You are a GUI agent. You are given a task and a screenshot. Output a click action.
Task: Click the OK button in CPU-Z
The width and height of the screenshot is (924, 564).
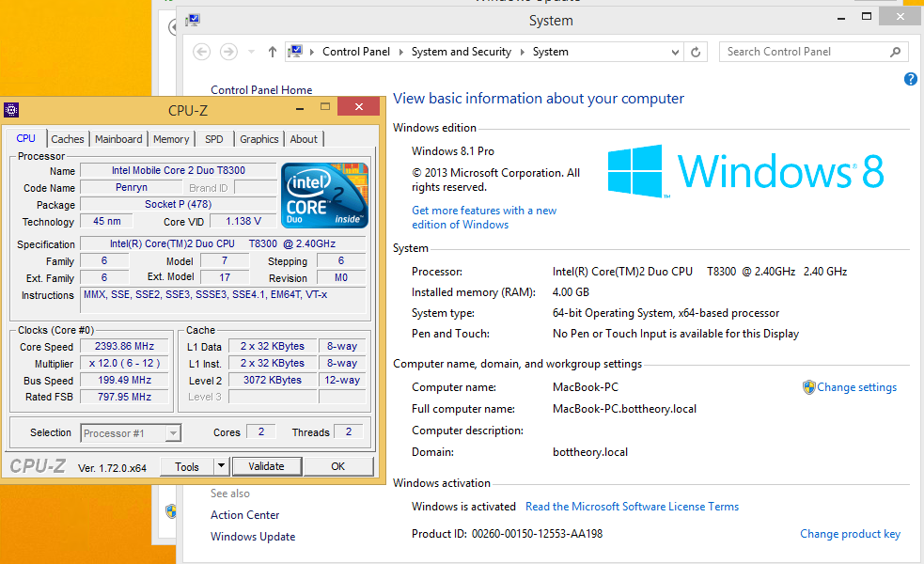click(337, 466)
